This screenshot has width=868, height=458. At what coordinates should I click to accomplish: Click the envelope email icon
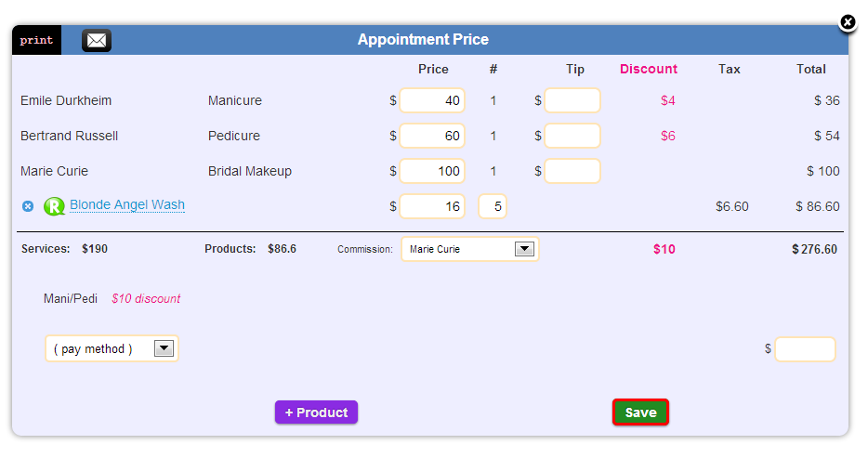click(x=97, y=40)
